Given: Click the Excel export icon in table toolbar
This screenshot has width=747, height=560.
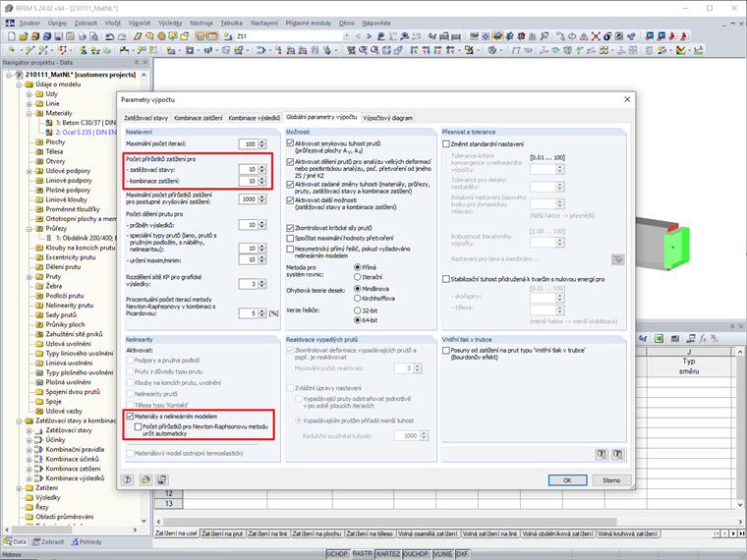Looking at the screenshot, I should tap(659, 339).
